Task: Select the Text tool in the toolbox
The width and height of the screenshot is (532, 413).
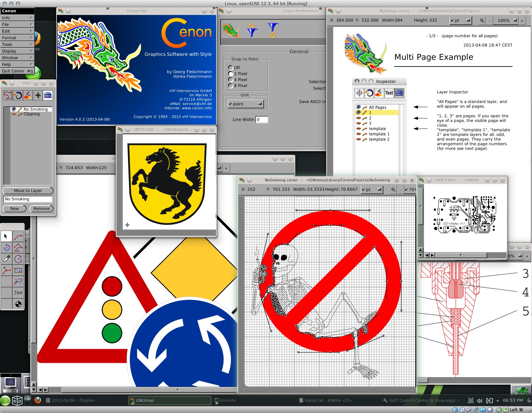Action: (x=18, y=293)
